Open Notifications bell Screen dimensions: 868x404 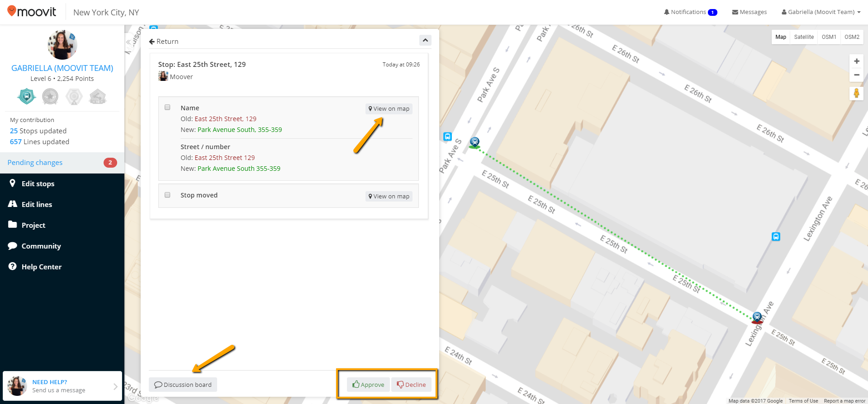click(x=690, y=12)
